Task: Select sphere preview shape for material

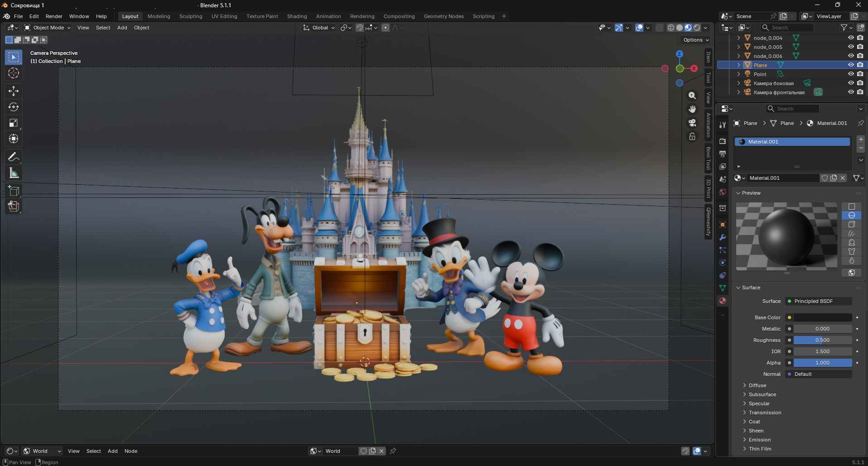Action: click(x=852, y=215)
